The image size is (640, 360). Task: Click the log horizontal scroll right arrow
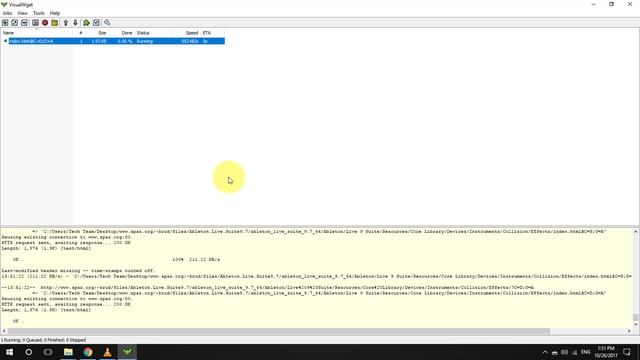[x=629, y=331]
